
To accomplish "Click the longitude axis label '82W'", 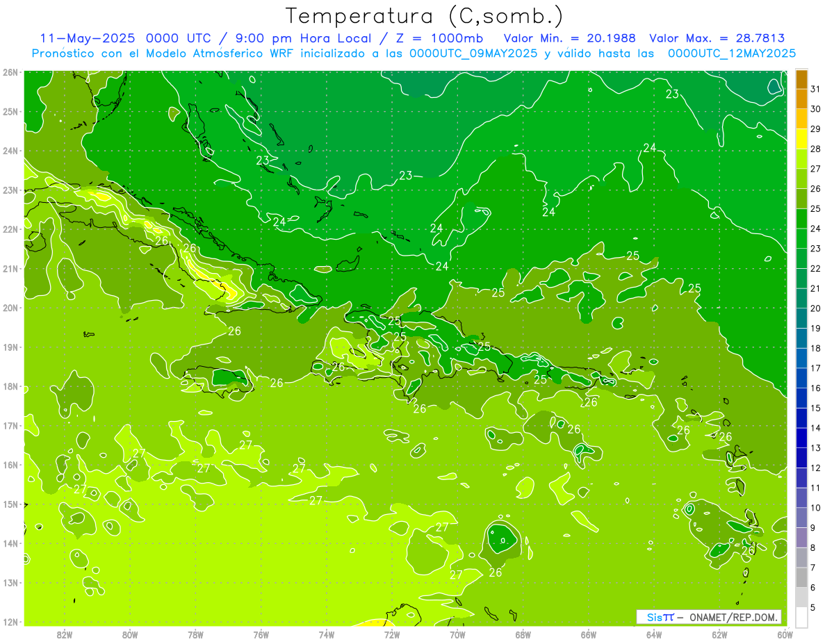I will pos(65,634).
